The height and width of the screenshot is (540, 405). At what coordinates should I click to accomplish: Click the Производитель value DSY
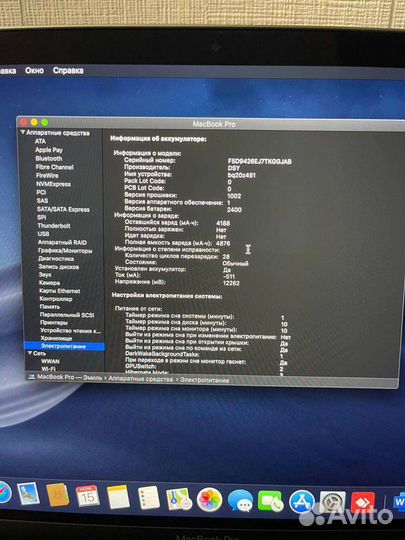coord(233,168)
